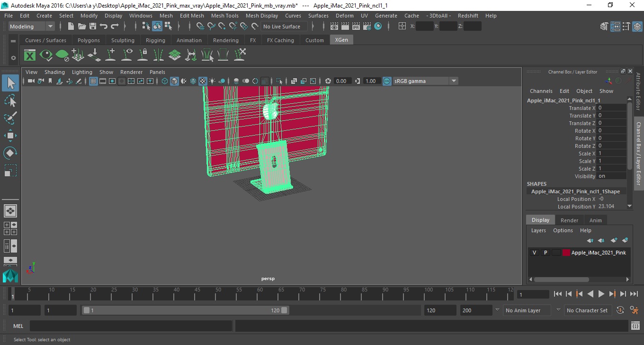This screenshot has height=345, width=644.
Task: Click the time range slider bar
Action: click(x=185, y=310)
